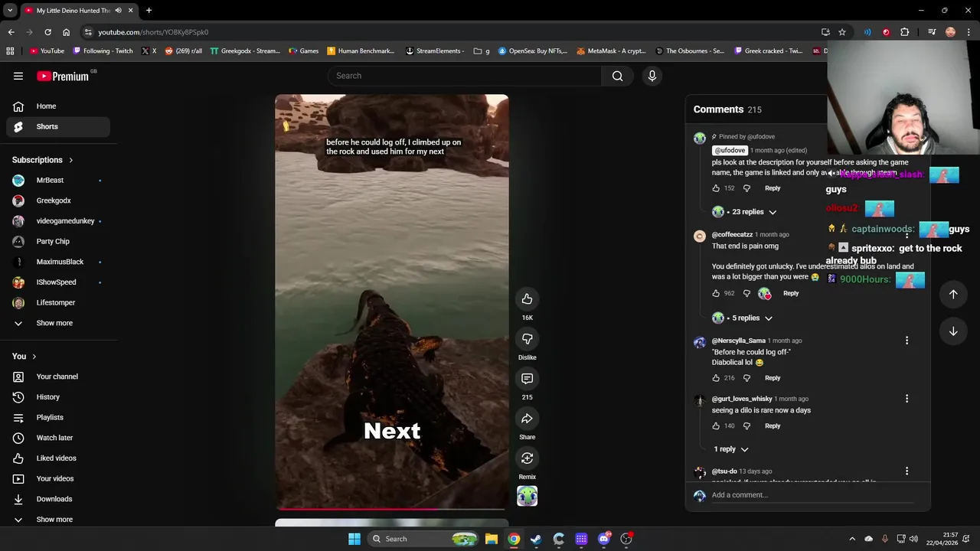Open options for @gurt_loves_whisky comment
Screen dimensions: 980x551
906,399
